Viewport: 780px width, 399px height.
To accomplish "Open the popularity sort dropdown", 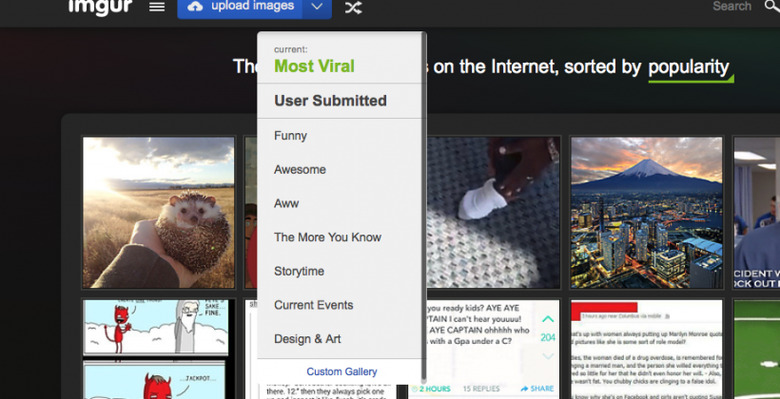I will 690,69.
